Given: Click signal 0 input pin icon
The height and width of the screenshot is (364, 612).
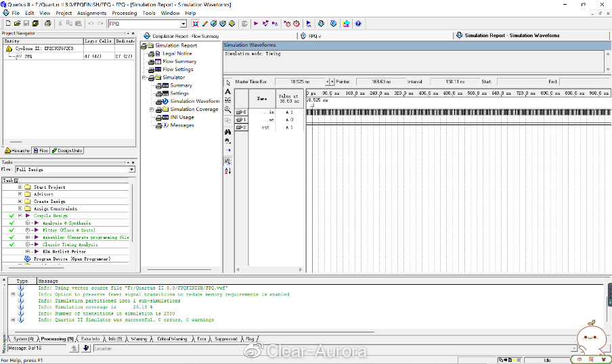Looking at the screenshot, I should point(239,112).
